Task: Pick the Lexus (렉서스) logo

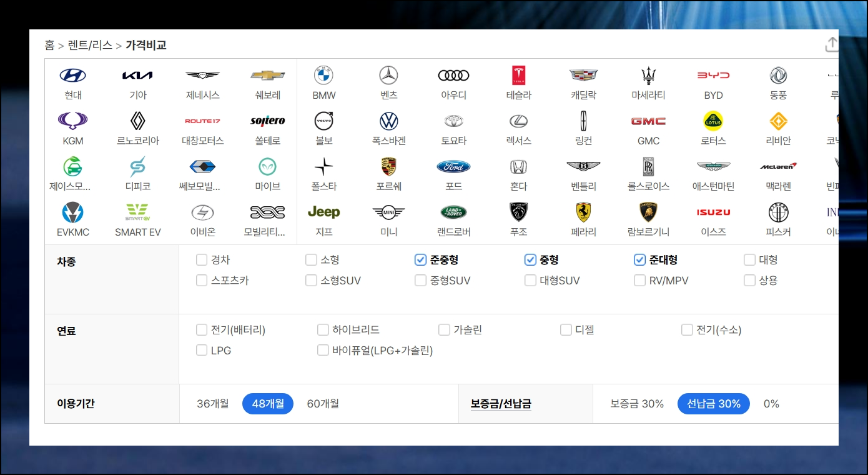Action: (518, 121)
